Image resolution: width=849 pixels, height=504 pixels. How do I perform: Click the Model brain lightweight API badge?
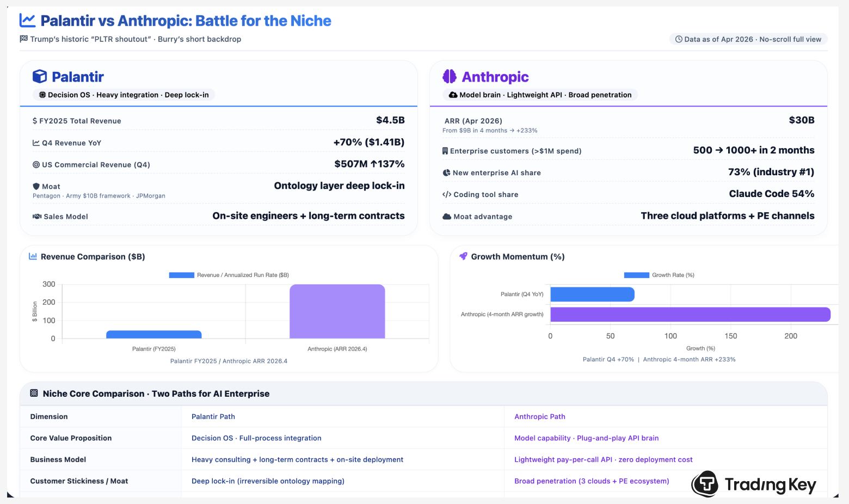[540, 95]
